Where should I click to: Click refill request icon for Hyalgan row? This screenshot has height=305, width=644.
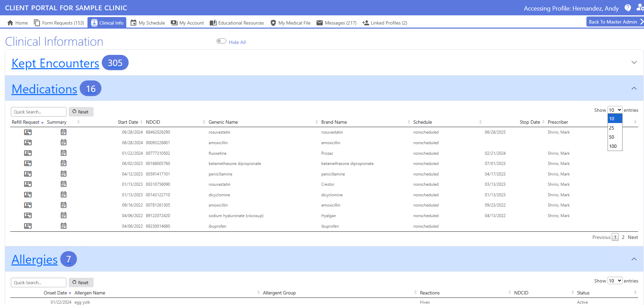(28, 215)
